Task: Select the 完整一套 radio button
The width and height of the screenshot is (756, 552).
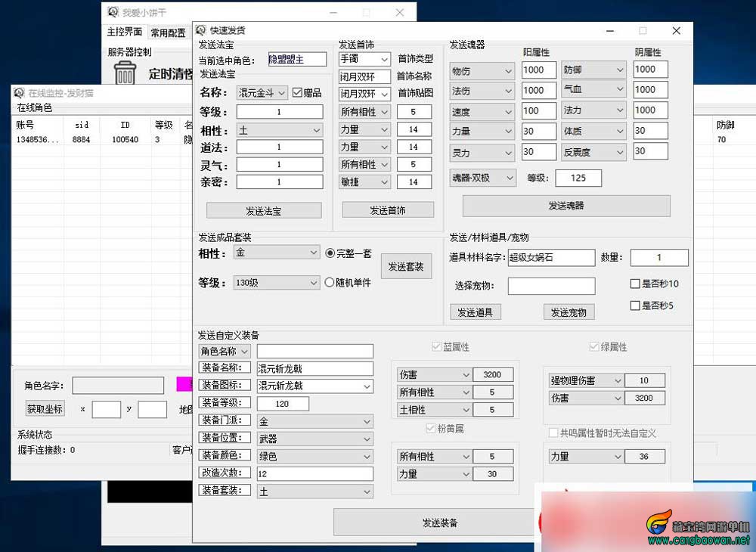Action: 330,253
